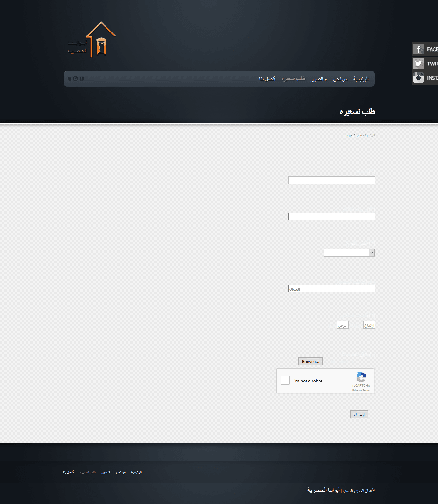Image resolution: width=438 pixels, height=504 pixels.
Task: Open Facebook icon in navigation bar
Action: click(x=81, y=79)
